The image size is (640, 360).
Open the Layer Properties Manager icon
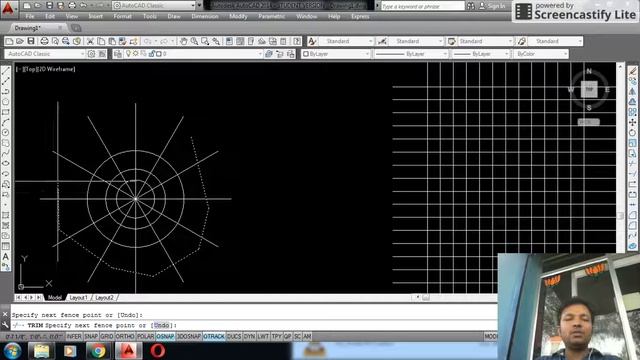(x=118, y=54)
